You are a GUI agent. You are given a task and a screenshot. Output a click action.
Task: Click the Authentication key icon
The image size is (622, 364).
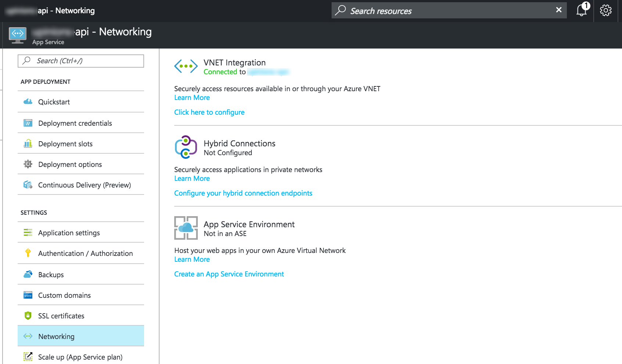coord(28,253)
